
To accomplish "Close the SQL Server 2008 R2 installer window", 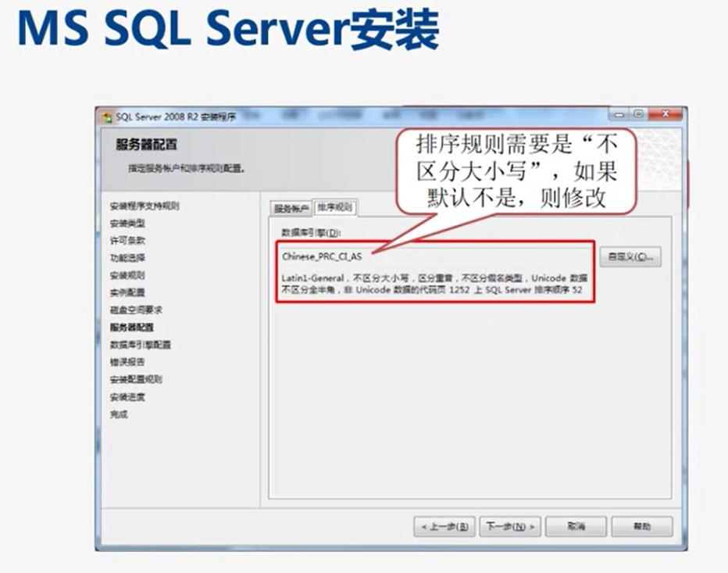I will tap(665, 114).
